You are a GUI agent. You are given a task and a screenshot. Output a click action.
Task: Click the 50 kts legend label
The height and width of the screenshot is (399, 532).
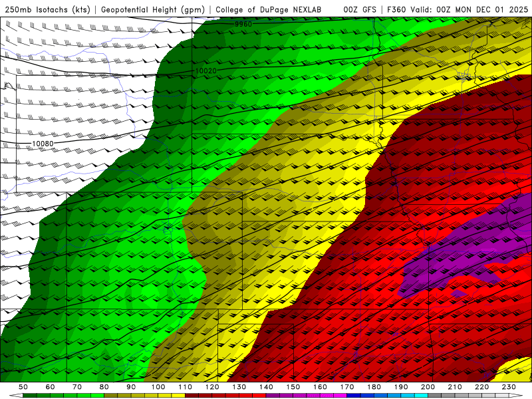click(23, 387)
